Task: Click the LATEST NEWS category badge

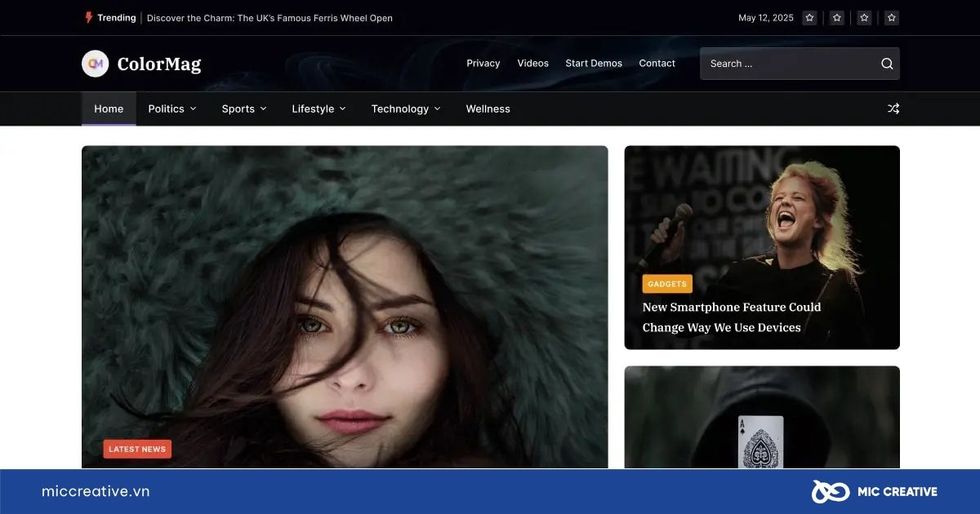Action: (x=137, y=450)
